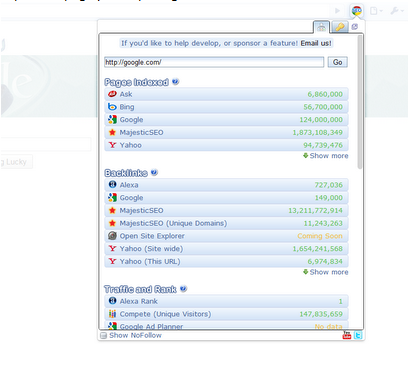This screenshot has height=366, width=408.
Task: Click the Alexa icon in Backlinks
Action: pyautogui.click(x=112, y=184)
